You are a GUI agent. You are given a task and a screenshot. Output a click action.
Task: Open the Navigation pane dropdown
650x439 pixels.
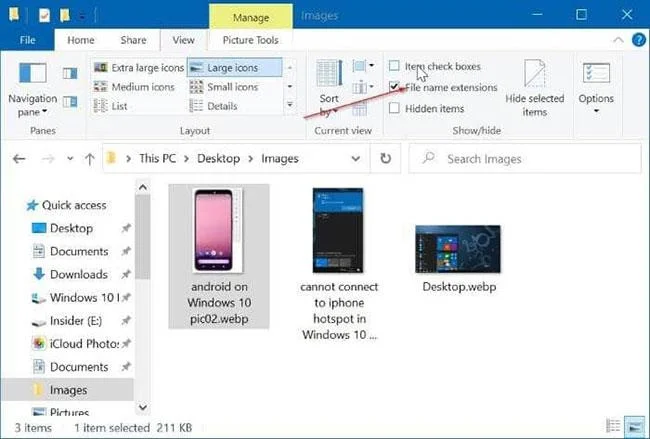point(32,90)
